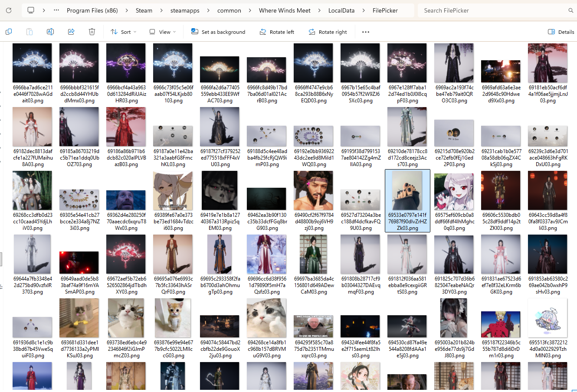Show hidden breadcrumb folders via the ellipsis

[x=56, y=10]
